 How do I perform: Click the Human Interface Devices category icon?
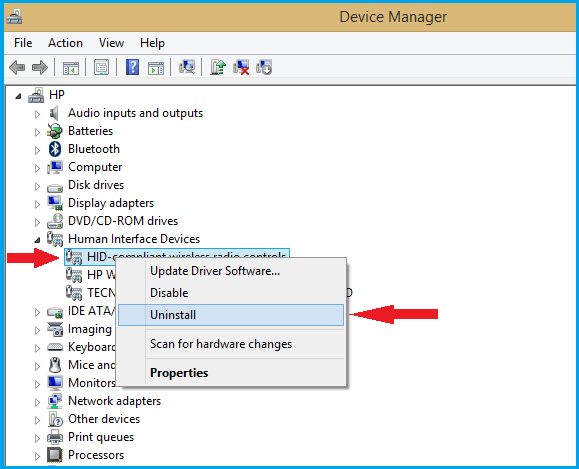tap(55, 239)
